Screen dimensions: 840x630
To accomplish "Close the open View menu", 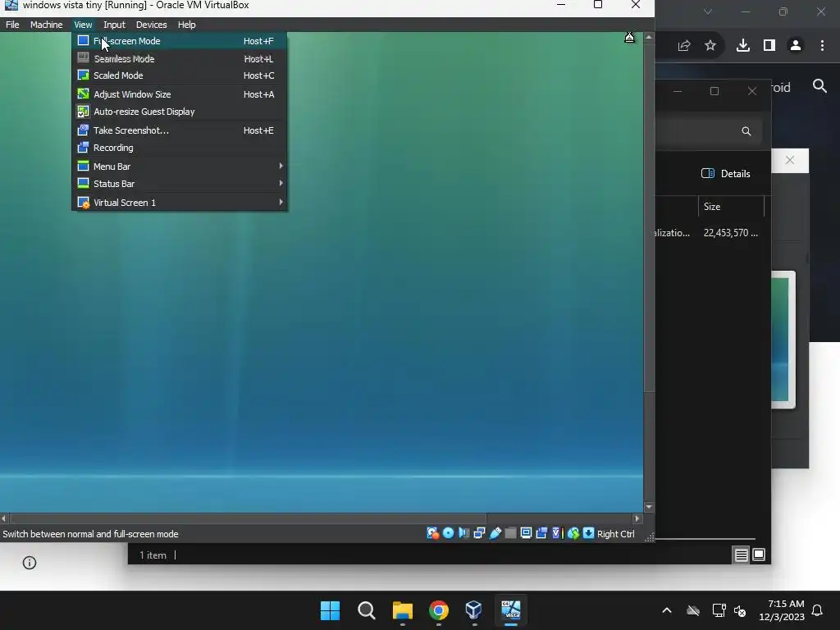I will (83, 25).
